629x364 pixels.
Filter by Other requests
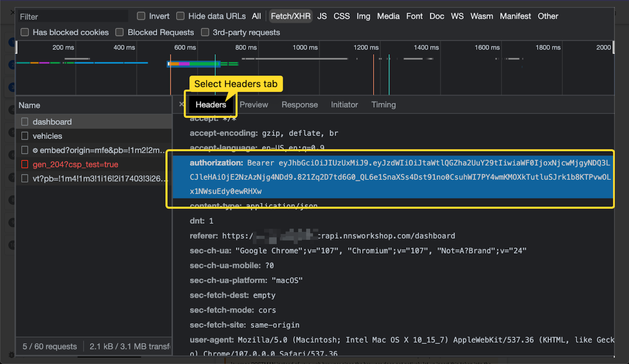tap(548, 16)
